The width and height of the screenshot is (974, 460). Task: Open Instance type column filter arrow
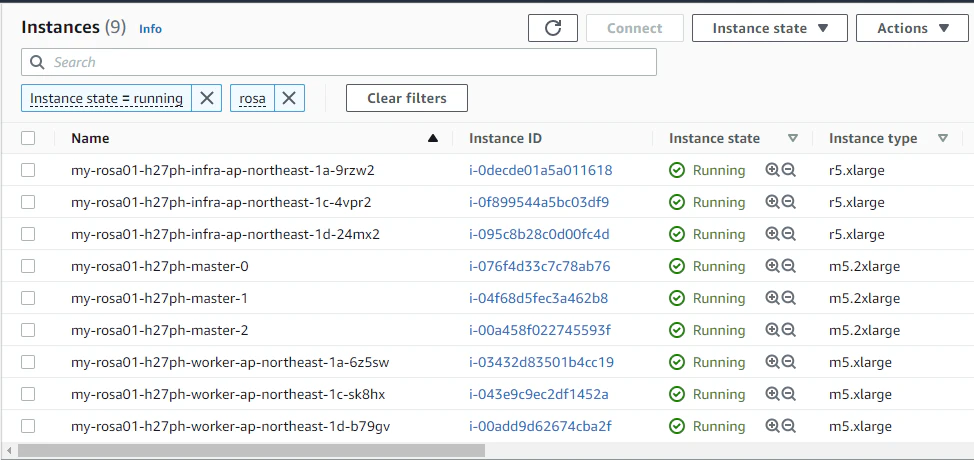pyautogui.click(x=943, y=138)
